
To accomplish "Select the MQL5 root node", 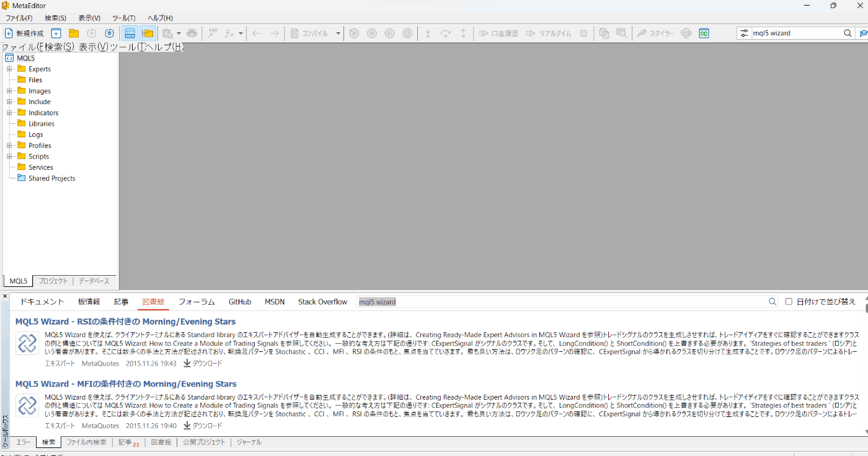I will 25,58.
